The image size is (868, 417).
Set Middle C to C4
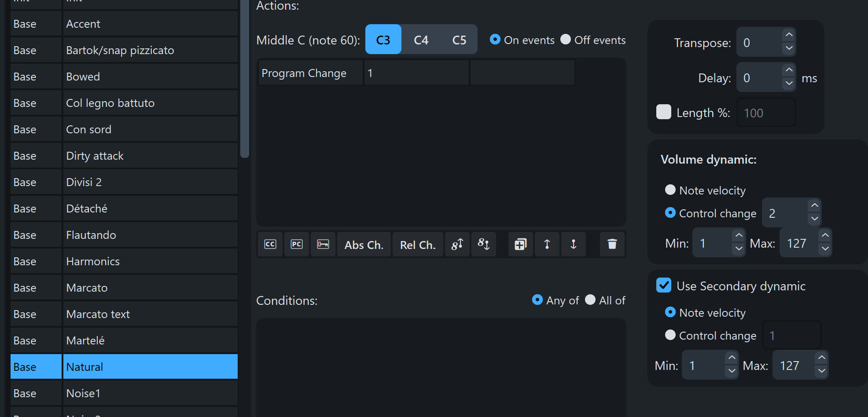click(421, 40)
